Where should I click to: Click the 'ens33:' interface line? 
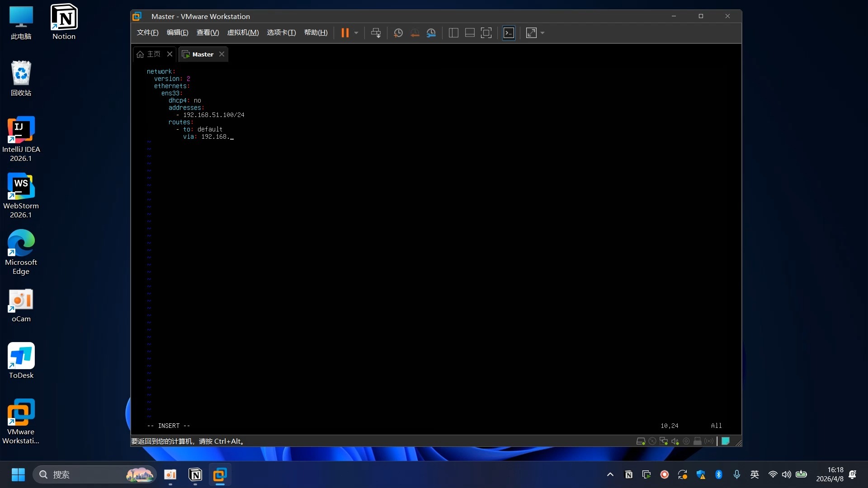172,93
